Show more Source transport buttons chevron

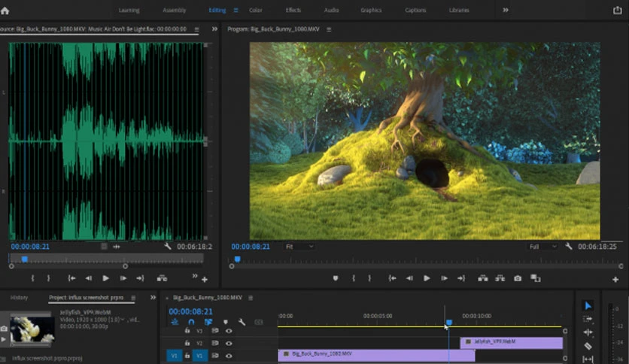click(195, 276)
